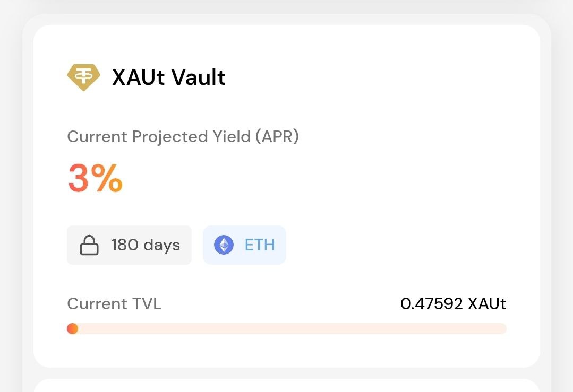The height and width of the screenshot is (392, 573).
Task: Click the "180 days" text
Action: 146,245
